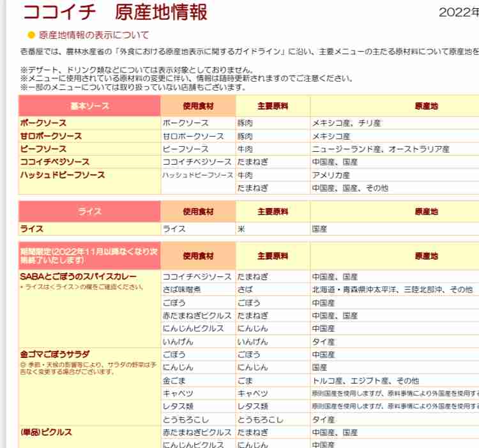This screenshot has width=479, height=448.
Task: Click the 金ごま ingredient cell
Action: (x=174, y=380)
